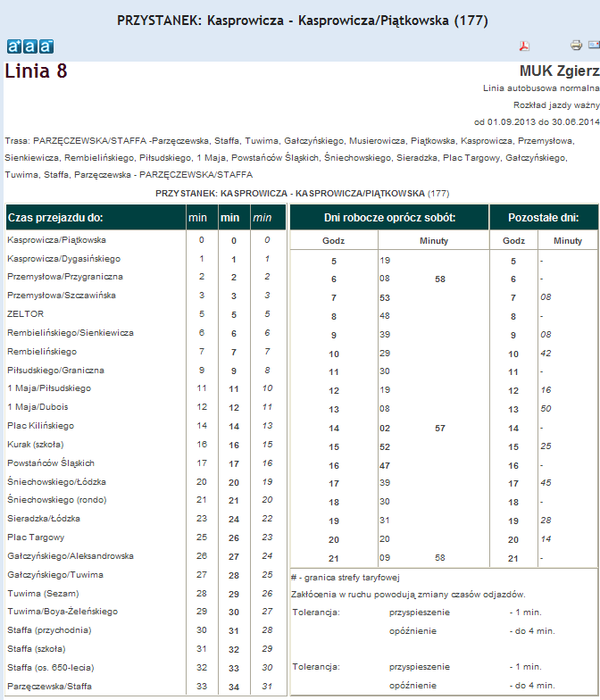Click the Kurak (szkoła) stop

(x=36, y=445)
